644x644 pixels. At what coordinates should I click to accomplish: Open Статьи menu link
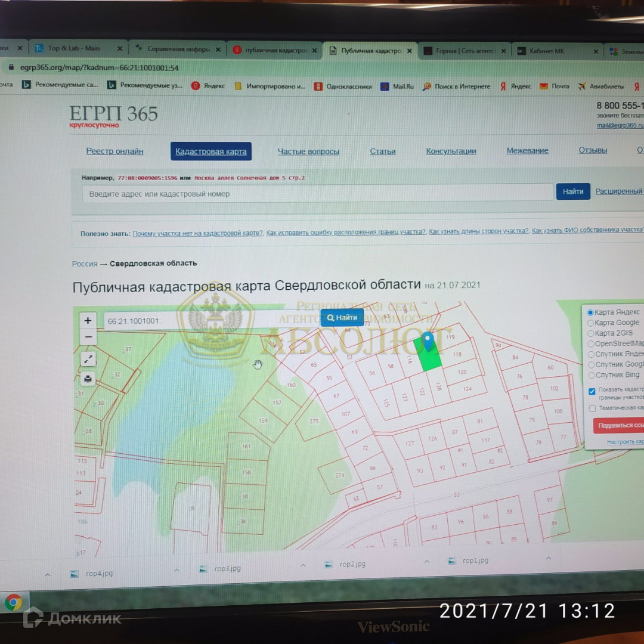click(x=383, y=151)
